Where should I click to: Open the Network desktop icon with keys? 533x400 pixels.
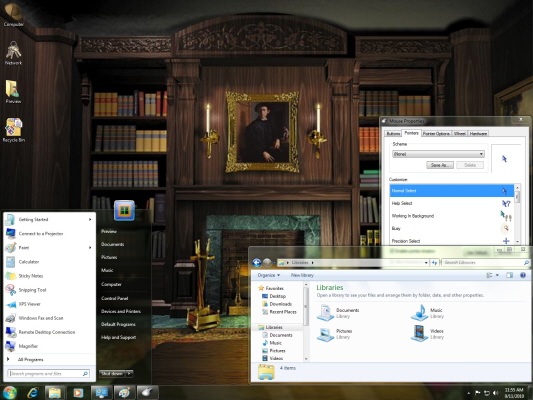coord(13,53)
